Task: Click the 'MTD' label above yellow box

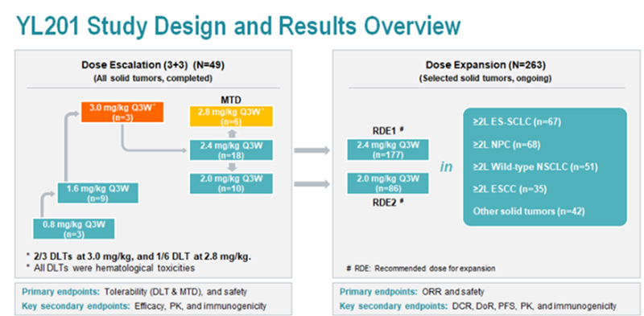Action: click(230, 101)
